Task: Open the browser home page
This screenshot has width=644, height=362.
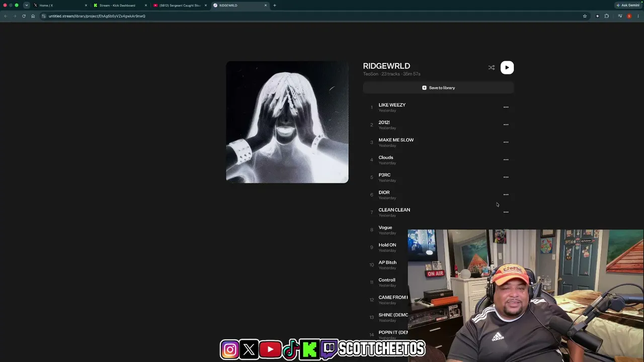Action: pos(33,16)
